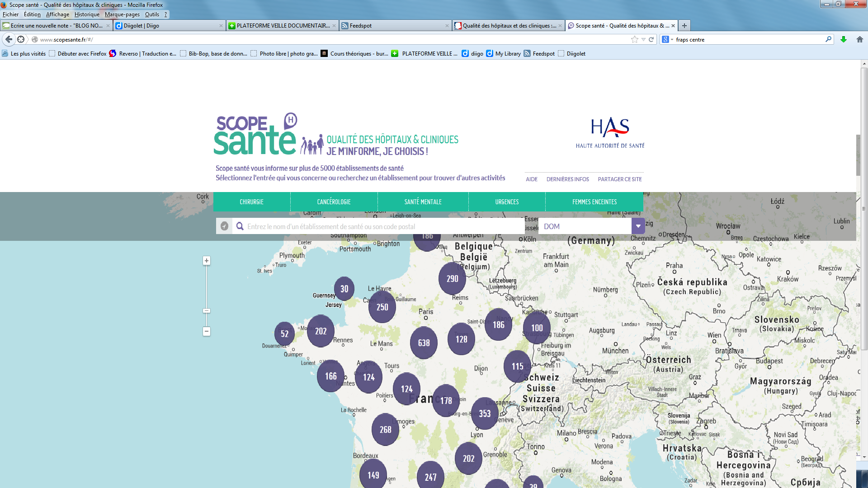Open the downloads green arrow icon
Screen dimensions: 868x488
pyautogui.click(x=844, y=39)
